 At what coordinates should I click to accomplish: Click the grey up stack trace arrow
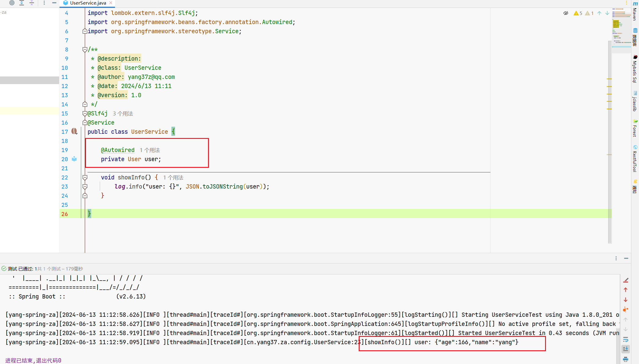click(626, 320)
